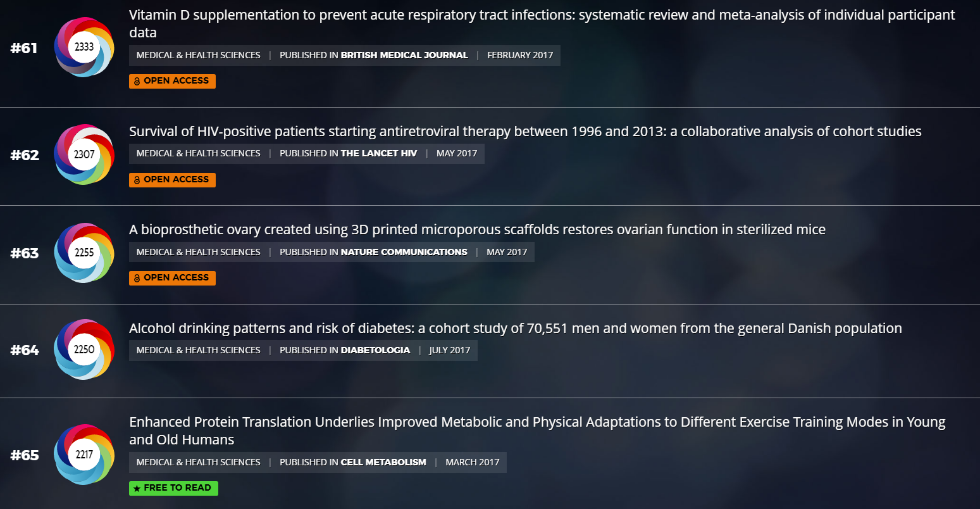Click the March 2017 date text
Screen dimensions: 980x509
click(473, 462)
